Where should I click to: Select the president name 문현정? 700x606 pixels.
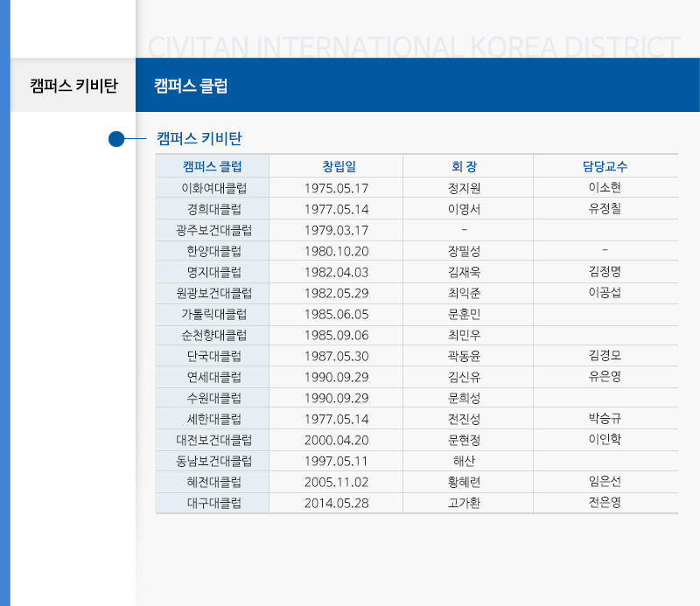[x=465, y=440]
